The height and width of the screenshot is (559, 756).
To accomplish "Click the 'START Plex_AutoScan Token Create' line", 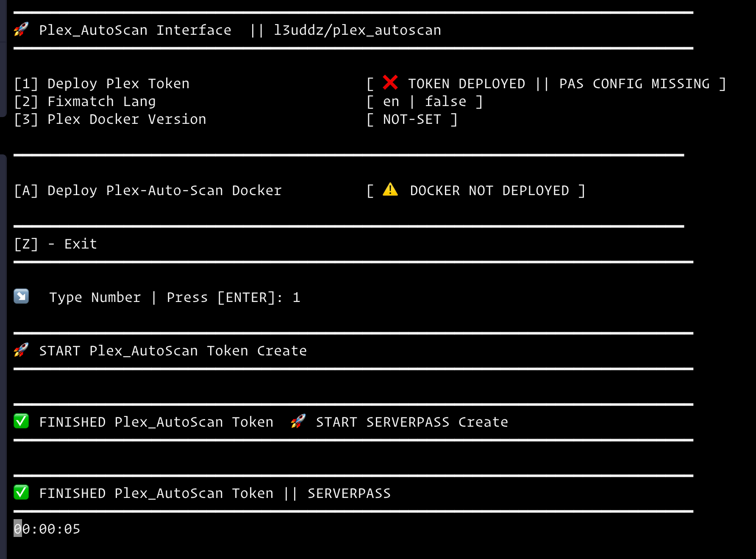I will tap(173, 351).
